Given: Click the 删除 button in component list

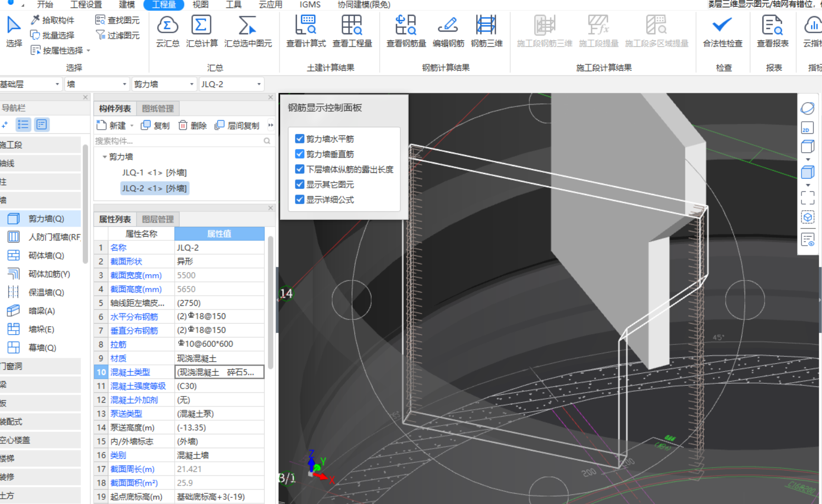Looking at the screenshot, I should pyautogui.click(x=192, y=125).
